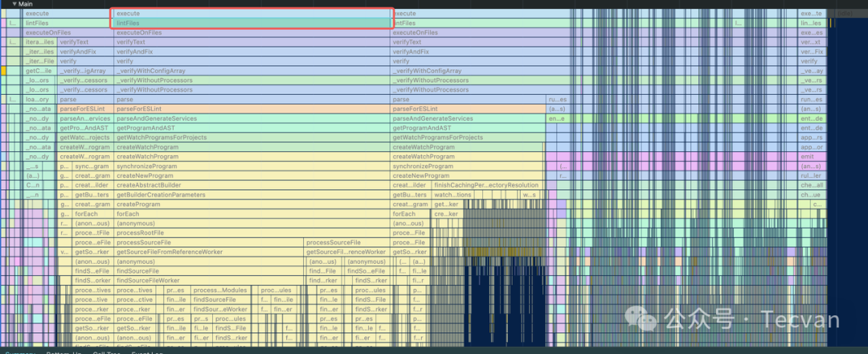The image size is (868, 354).
Task: Select the 'lin...es' call frame
Action: [x=813, y=23]
